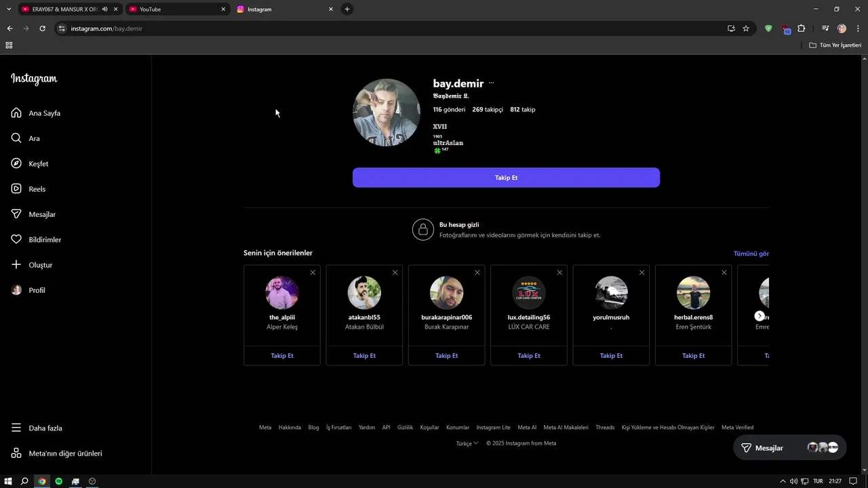Open the Threads footer link
The height and width of the screenshot is (488, 868).
click(x=605, y=428)
